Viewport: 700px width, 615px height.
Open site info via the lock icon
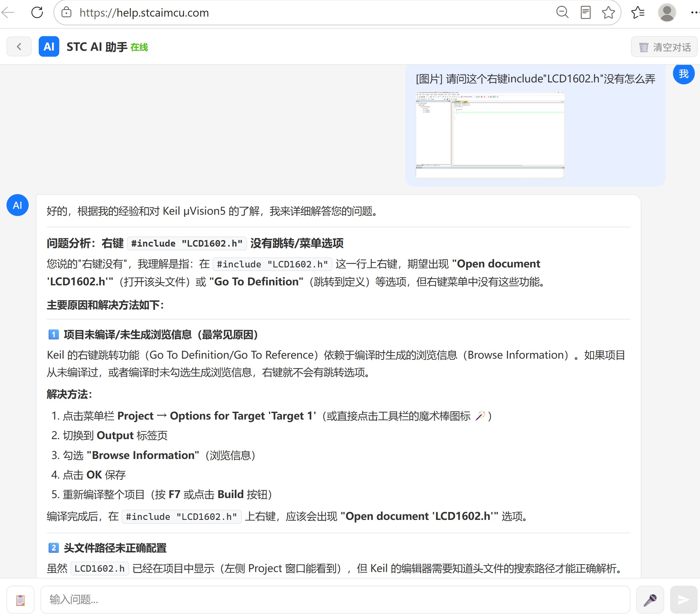66,13
